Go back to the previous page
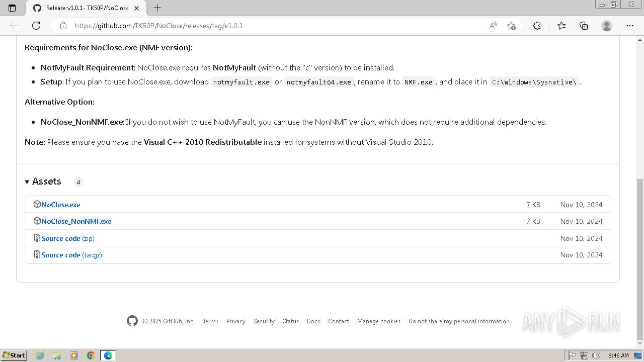 pos(14,26)
